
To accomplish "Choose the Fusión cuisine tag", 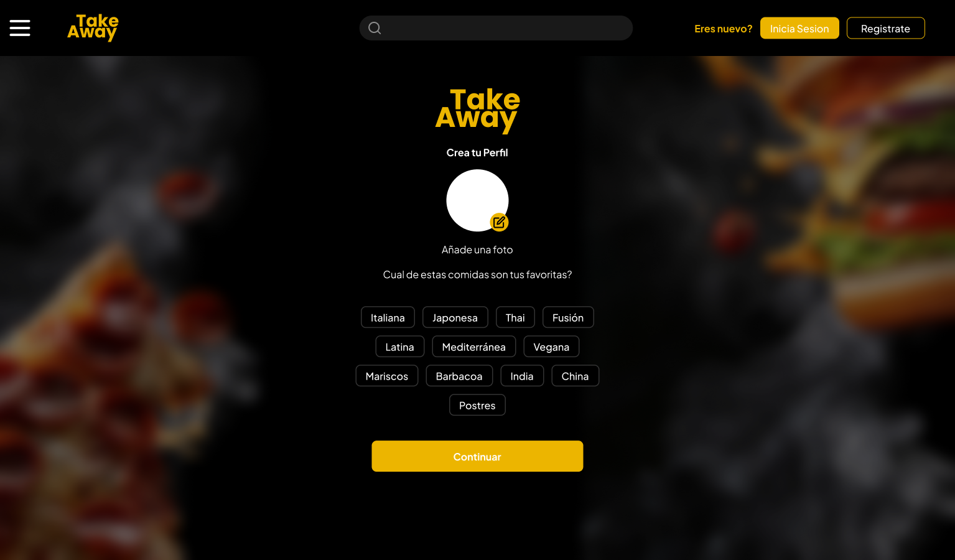I will pos(568,317).
